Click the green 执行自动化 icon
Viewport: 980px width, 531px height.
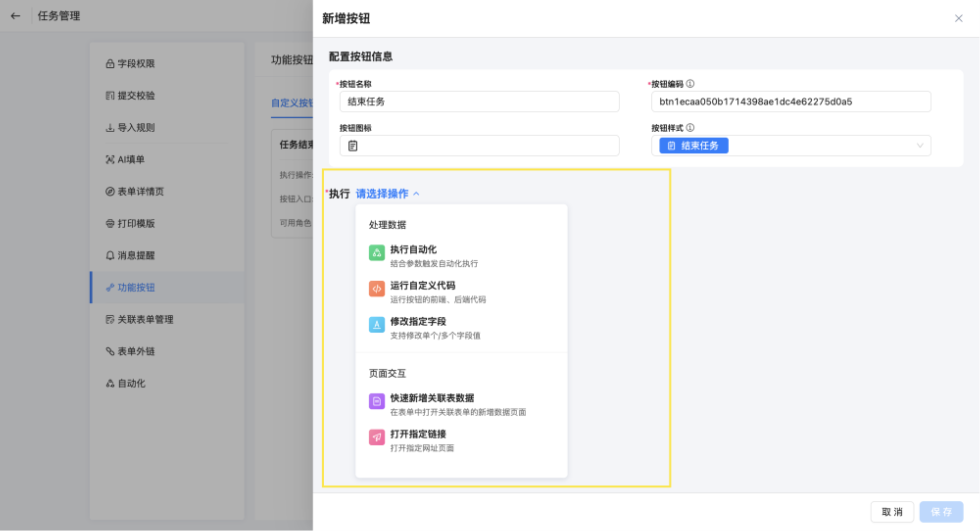376,253
